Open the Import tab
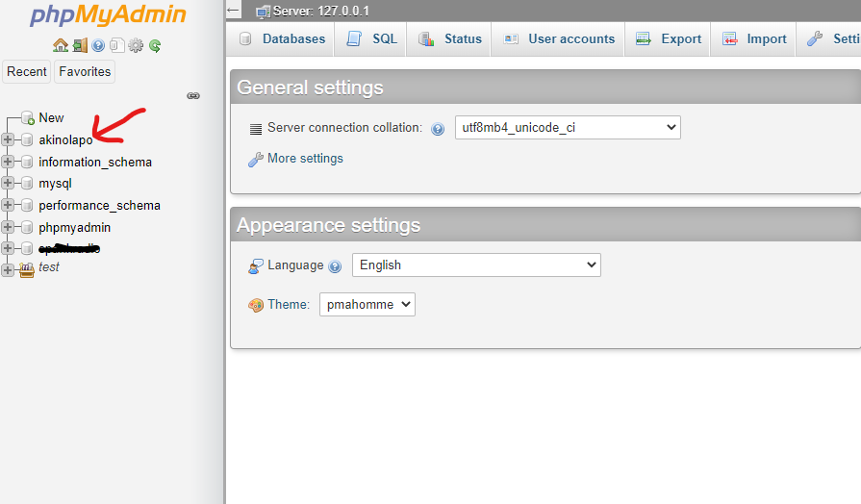Screen dimensions: 861x504 tap(754, 39)
